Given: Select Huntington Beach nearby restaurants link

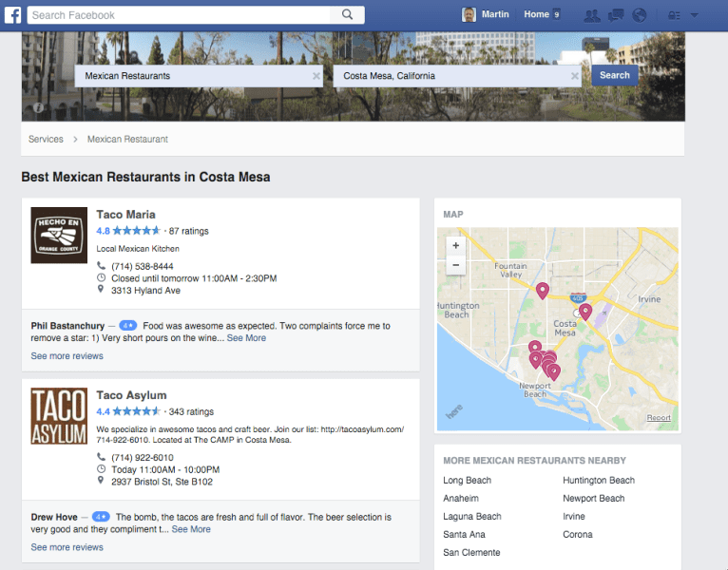Looking at the screenshot, I should [599, 481].
